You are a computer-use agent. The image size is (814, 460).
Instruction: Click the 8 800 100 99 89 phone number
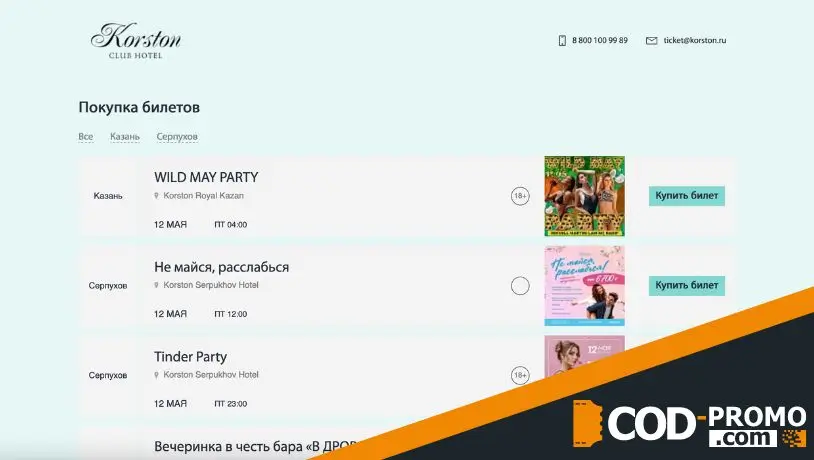point(600,40)
